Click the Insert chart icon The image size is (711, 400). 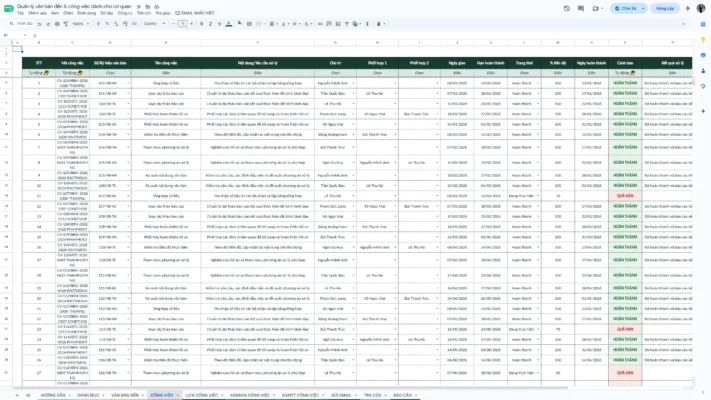(x=338, y=24)
